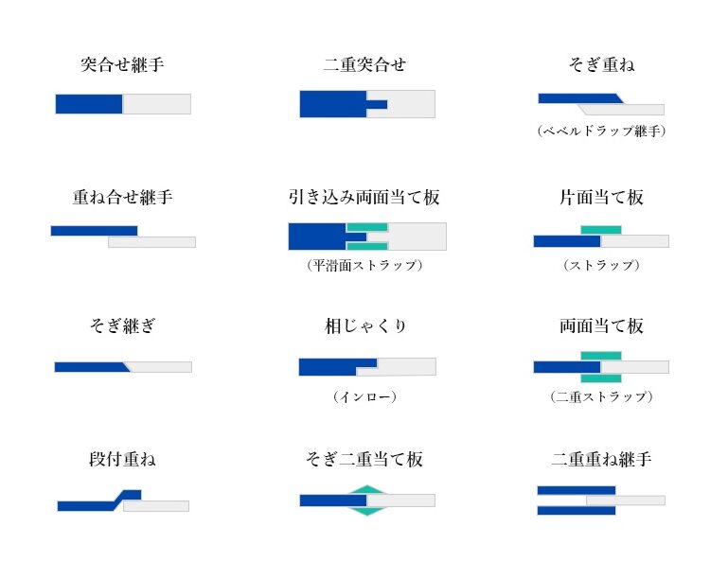Select the 片面当て板 single strap diagram
Viewport: 728px width, 562px height.
tap(601, 237)
